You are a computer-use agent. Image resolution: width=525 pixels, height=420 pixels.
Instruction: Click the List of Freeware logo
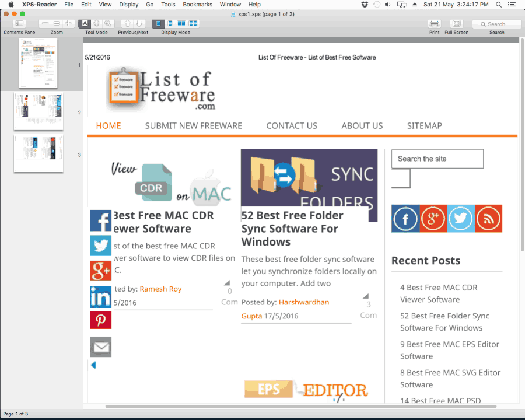click(x=162, y=90)
